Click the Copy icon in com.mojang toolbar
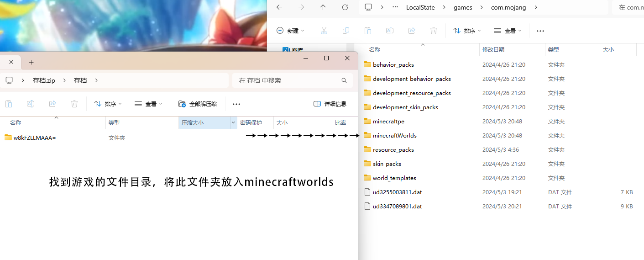This screenshot has width=644, height=260. [x=346, y=31]
